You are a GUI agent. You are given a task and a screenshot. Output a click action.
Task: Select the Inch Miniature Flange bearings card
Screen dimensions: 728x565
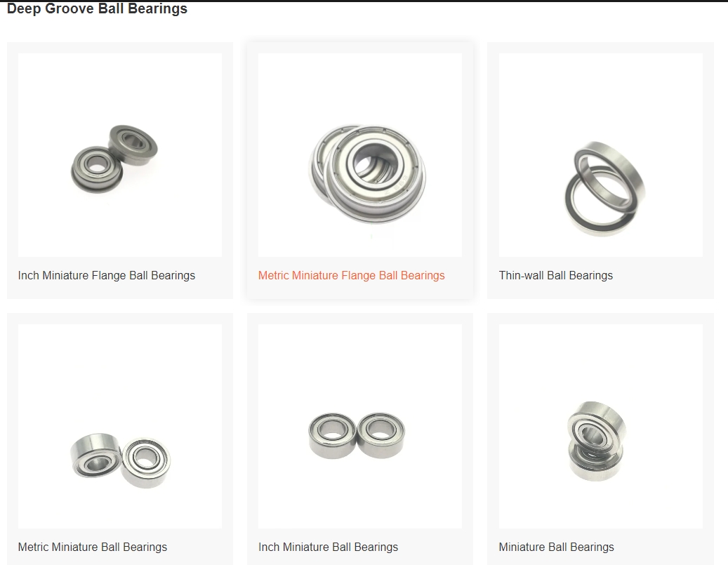[120, 171]
